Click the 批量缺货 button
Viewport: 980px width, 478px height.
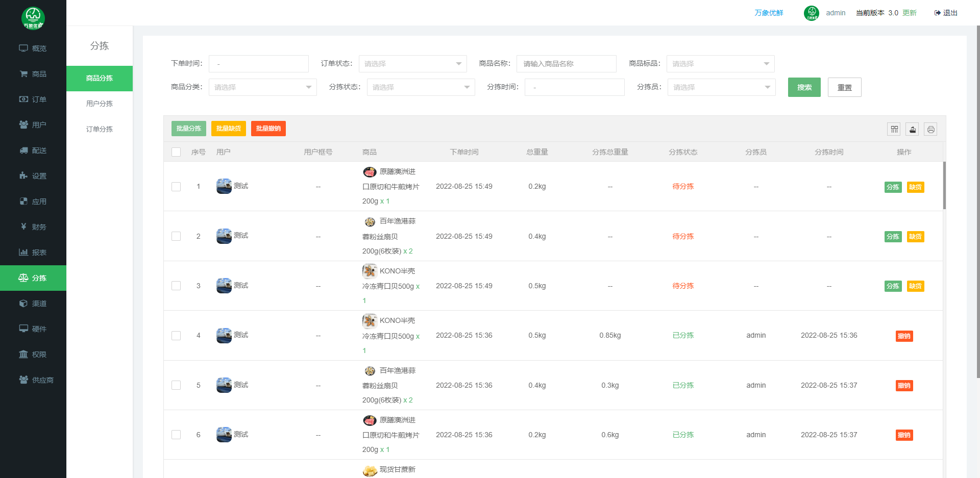pyautogui.click(x=228, y=129)
